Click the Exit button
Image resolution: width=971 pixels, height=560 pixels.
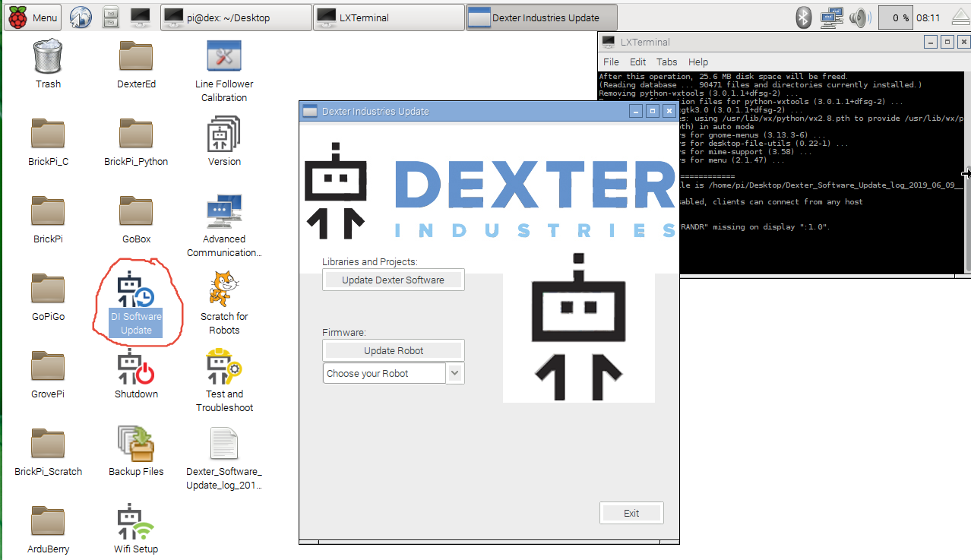pos(631,513)
